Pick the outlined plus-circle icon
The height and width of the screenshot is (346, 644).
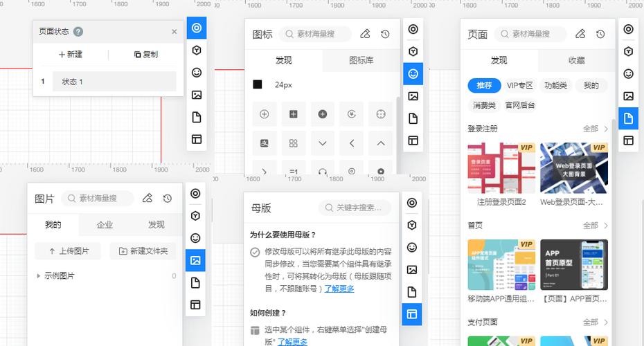pos(264,114)
